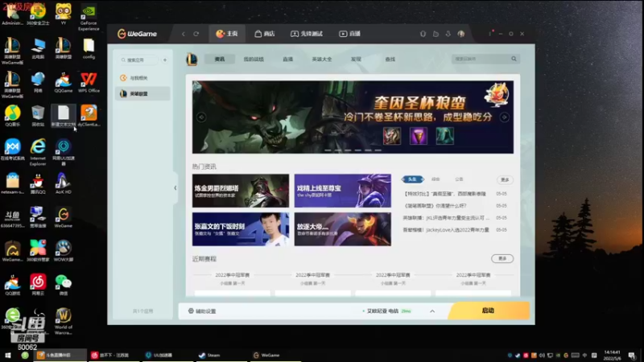Show the previous banner slide
644x362 pixels.
tap(201, 117)
